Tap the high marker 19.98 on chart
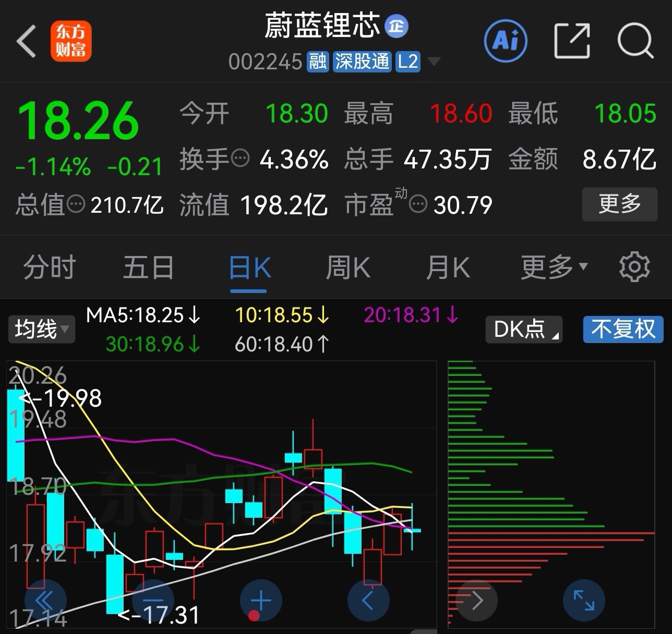The image size is (672, 634). pos(61,399)
